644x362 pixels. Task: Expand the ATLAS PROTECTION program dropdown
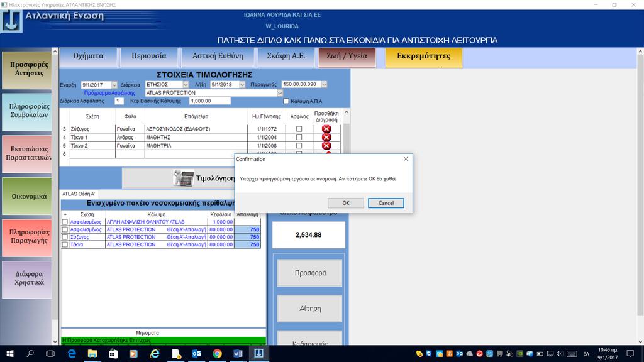click(280, 93)
